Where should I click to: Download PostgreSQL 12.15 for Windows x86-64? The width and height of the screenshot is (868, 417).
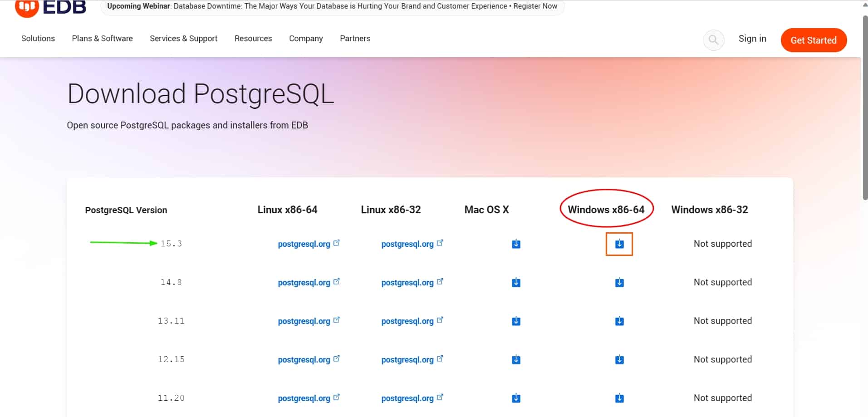tap(618, 359)
